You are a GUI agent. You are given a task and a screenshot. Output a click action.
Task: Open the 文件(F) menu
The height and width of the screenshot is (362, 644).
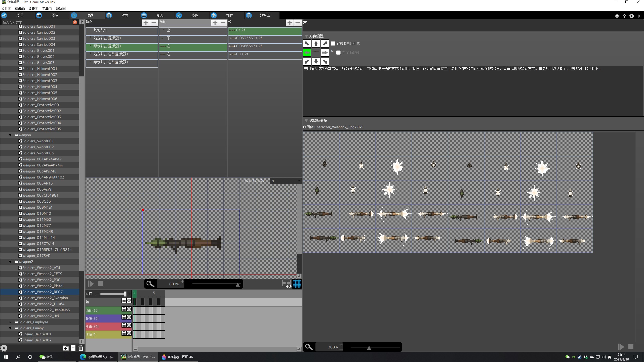coord(7,9)
